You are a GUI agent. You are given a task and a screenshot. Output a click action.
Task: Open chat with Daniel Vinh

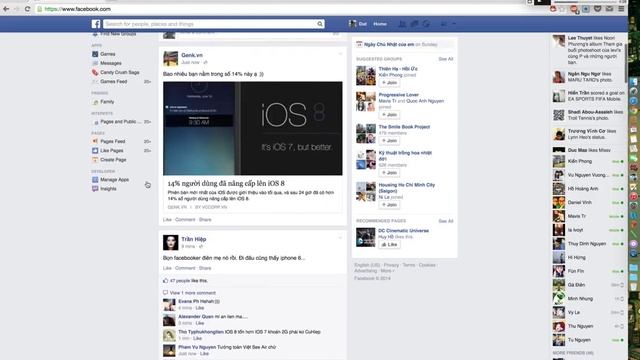point(589,202)
